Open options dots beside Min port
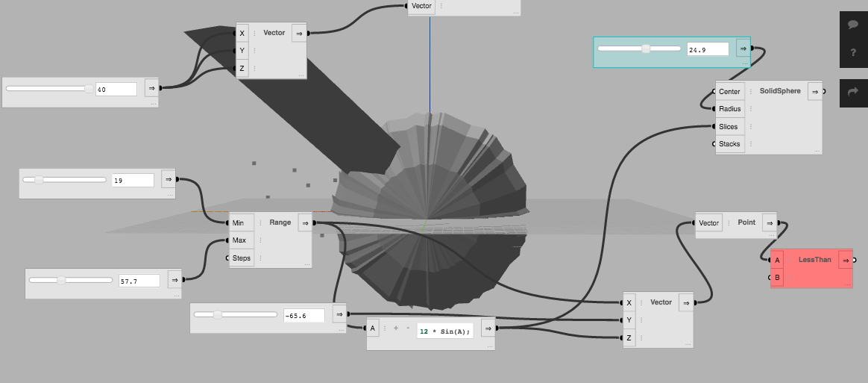This screenshot has height=383, width=868. pos(261,222)
